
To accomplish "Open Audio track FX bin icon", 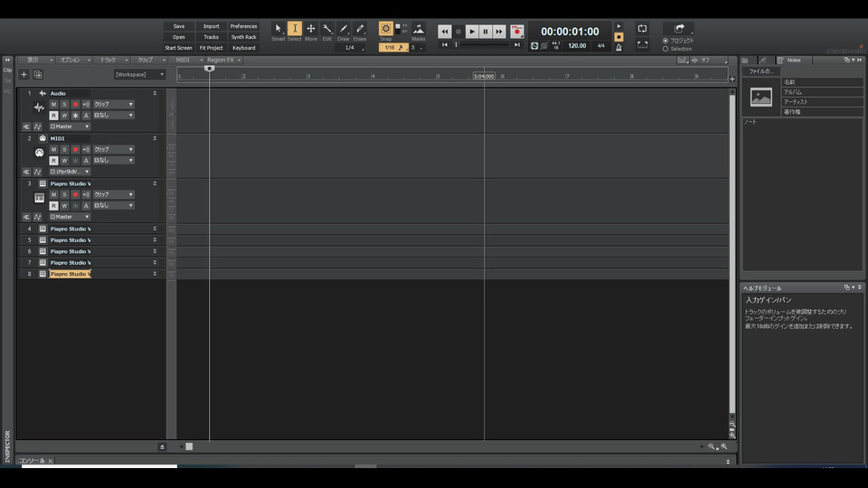I will click(26, 127).
